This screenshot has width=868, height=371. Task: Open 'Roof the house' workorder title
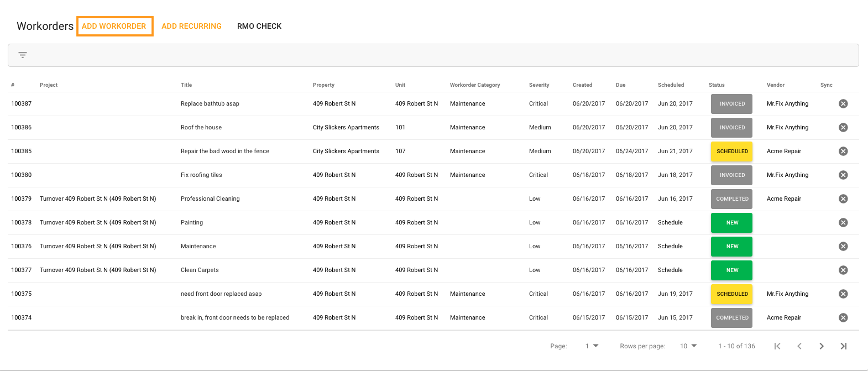(201, 127)
